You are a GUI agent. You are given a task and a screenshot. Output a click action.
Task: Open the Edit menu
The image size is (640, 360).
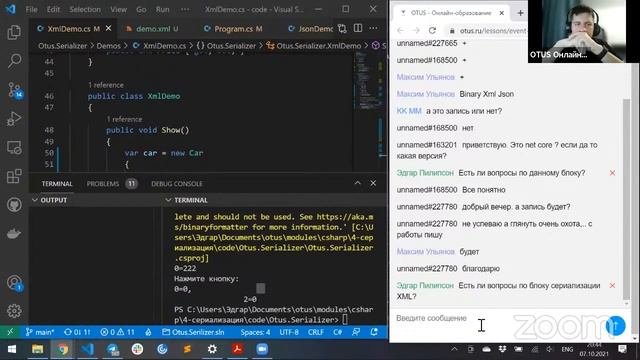coord(53,9)
